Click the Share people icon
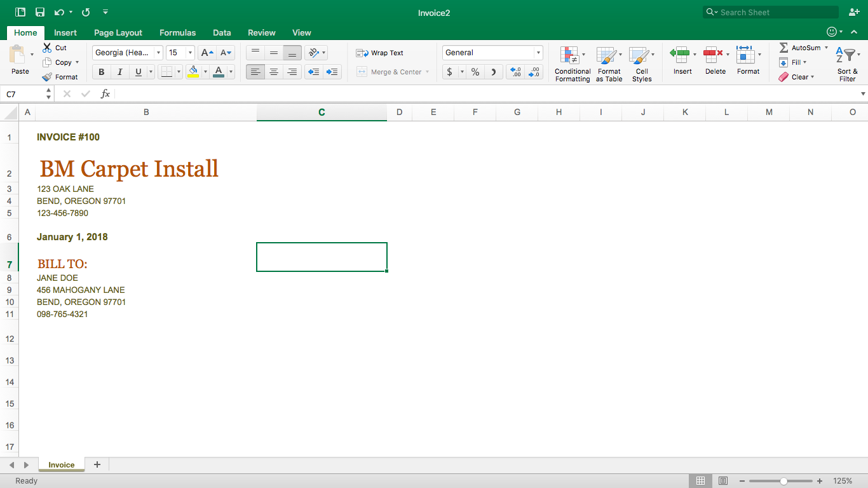Image resolution: width=868 pixels, height=488 pixels. click(853, 12)
